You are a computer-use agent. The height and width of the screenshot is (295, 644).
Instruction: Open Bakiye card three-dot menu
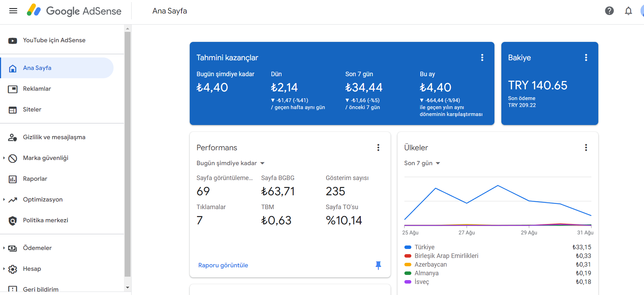(586, 57)
